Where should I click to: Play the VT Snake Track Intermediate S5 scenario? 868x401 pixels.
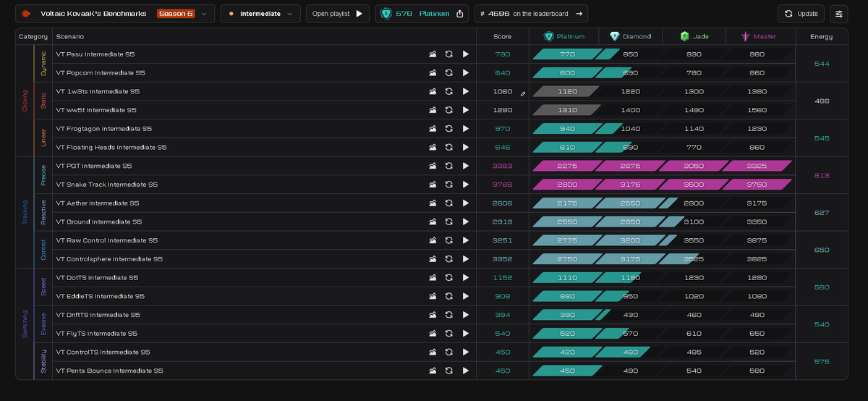[466, 185]
